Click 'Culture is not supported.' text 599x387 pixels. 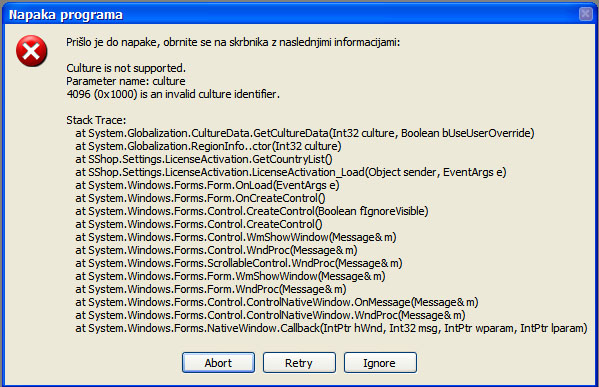click(x=126, y=68)
